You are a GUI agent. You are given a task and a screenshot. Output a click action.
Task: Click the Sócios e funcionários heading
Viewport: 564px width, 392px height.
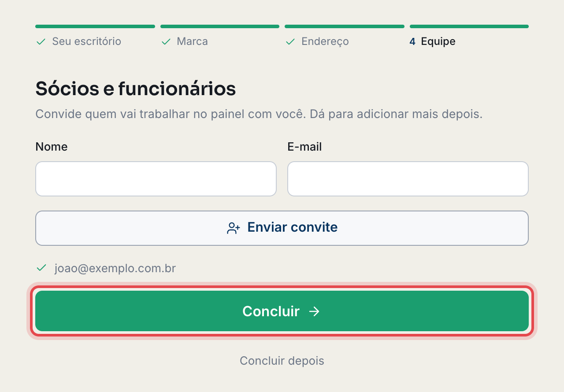(136, 89)
